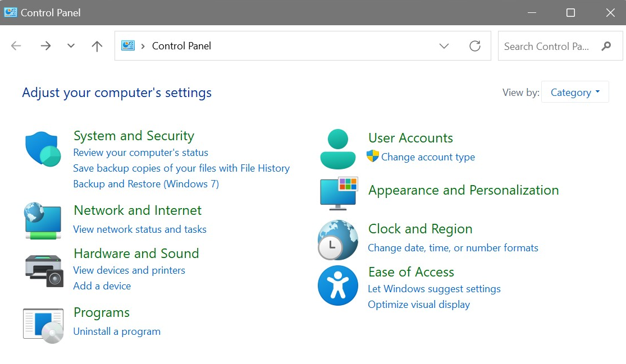Go up one level with up arrow
626x364 pixels.
point(97,46)
